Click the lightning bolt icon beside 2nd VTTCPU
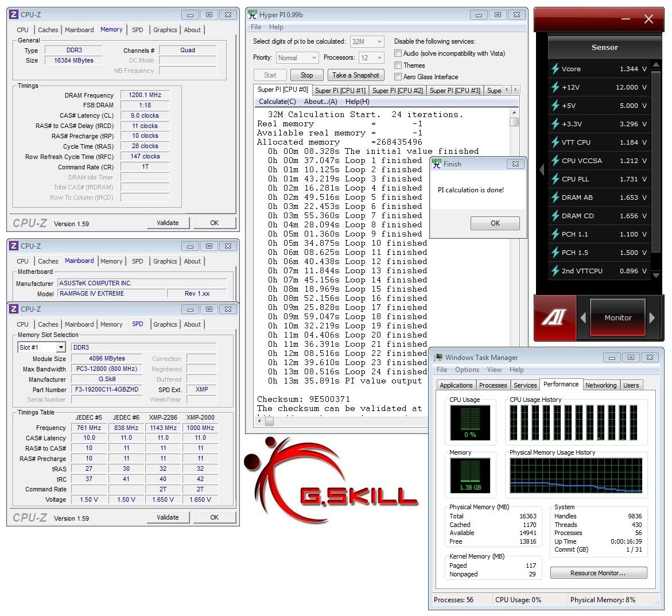This screenshot has height=616, width=672. click(x=556, y=271)
